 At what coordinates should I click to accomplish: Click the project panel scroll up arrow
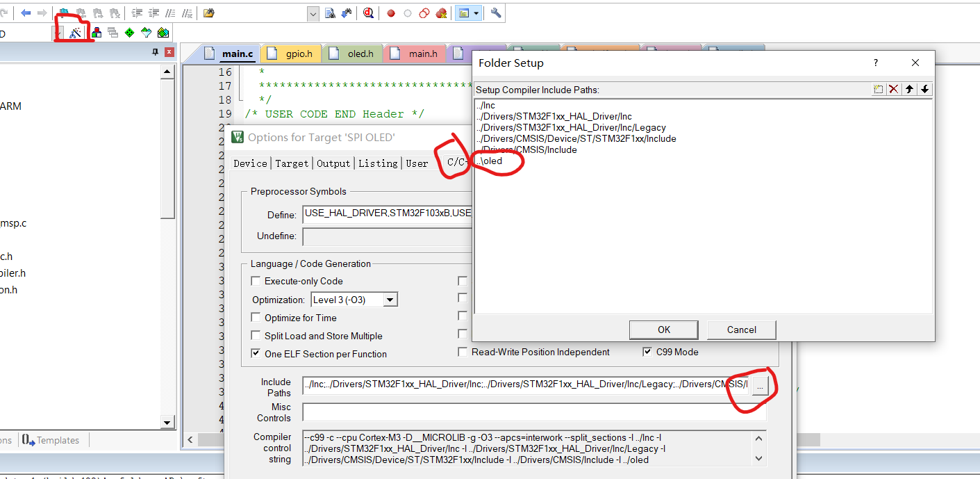pyautogui.click(x=167, y=71)
